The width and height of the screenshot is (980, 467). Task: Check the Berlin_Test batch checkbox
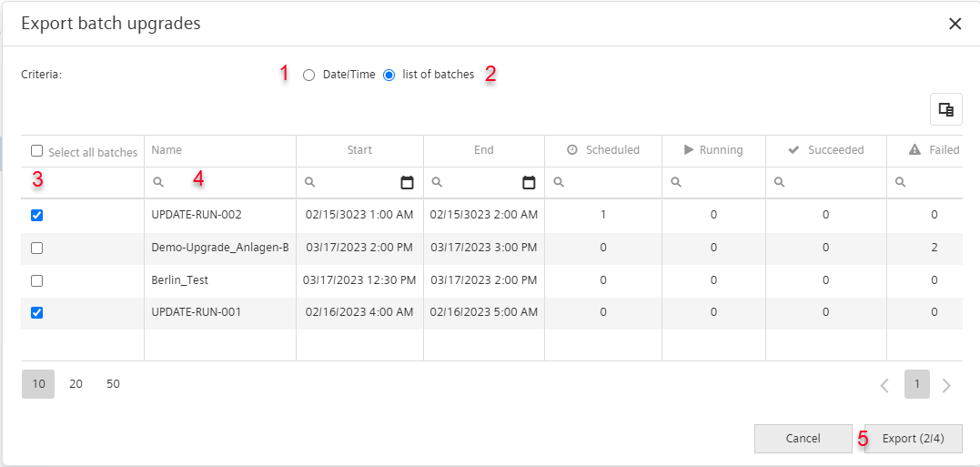click(37, 280)
